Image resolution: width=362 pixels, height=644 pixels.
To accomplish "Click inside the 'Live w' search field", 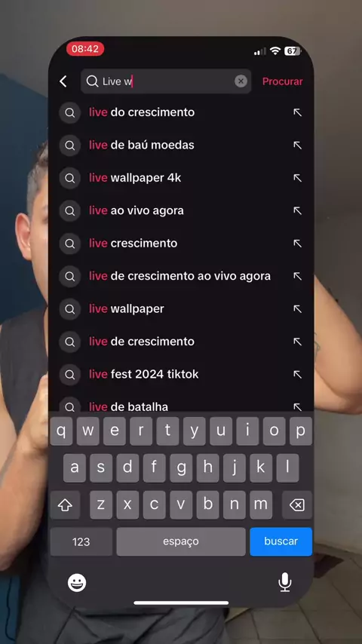I will click(x=166, y=81).
